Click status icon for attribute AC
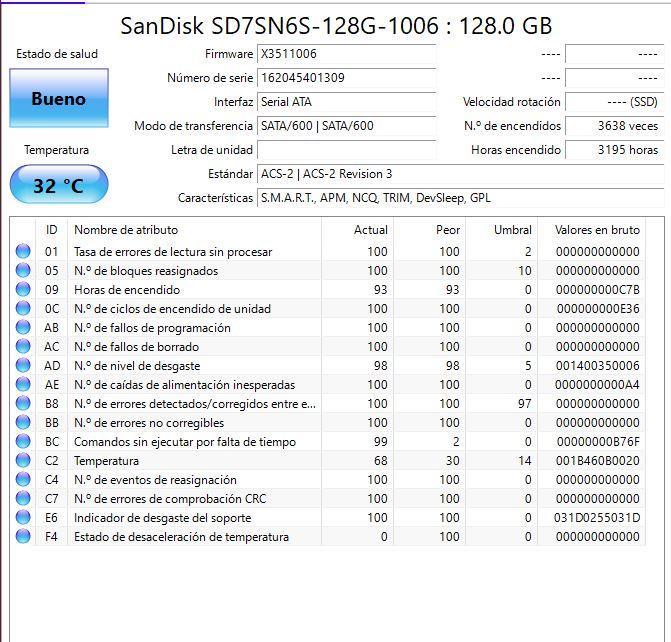The height and width of the screenshot is (642, 671). 23,346
